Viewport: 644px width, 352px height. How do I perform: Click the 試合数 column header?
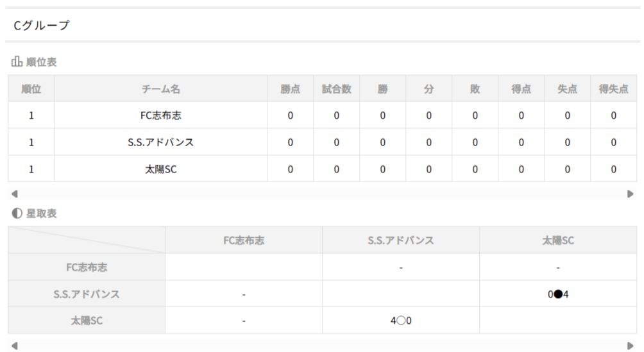[x=336, y=89]
